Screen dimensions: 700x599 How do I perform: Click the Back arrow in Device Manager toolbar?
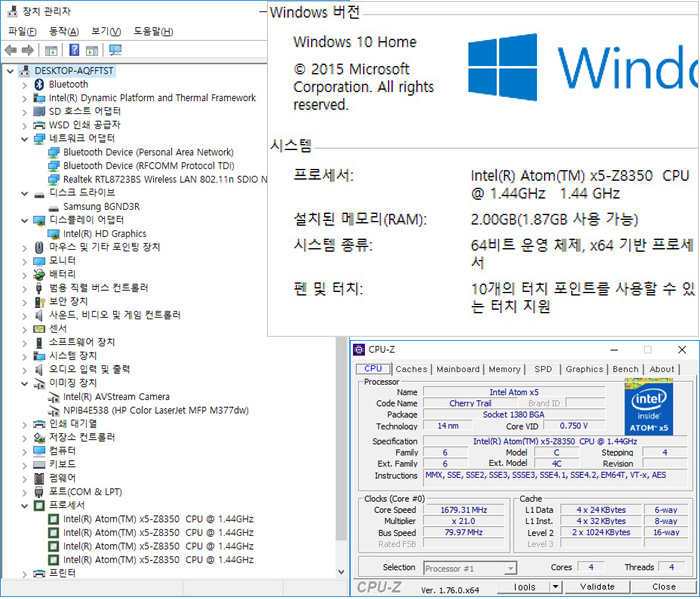click(10, 50)
